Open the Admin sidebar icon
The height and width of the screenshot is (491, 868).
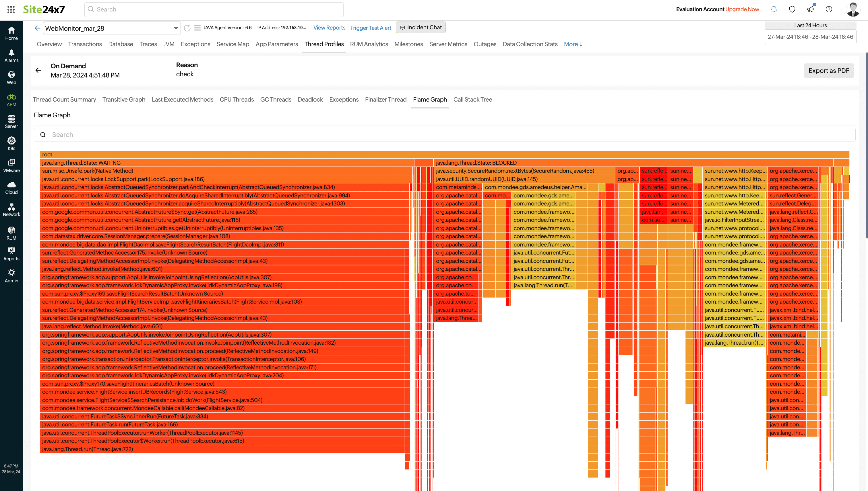pos(11,275)
